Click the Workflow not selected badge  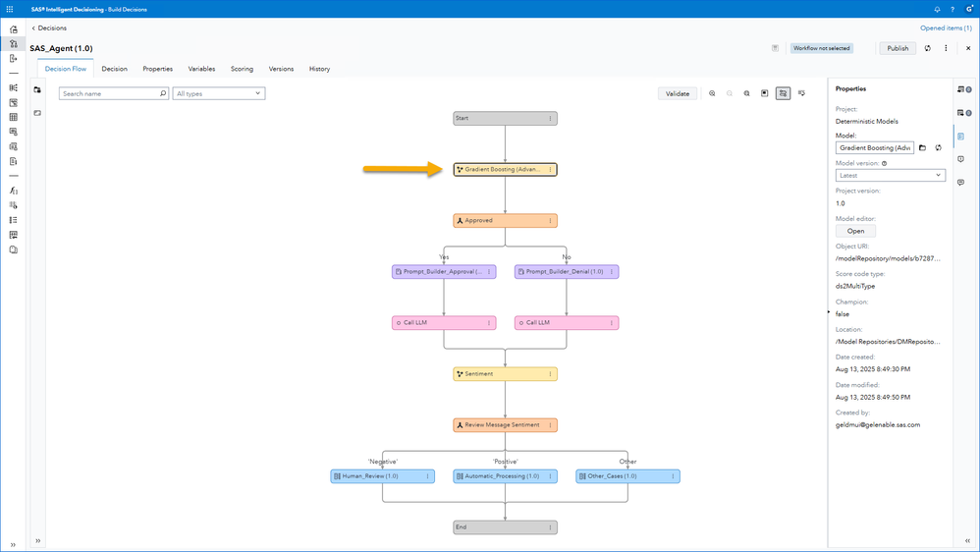[821, 48]
